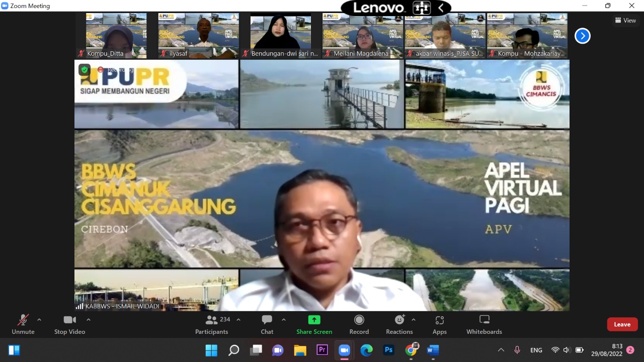Viewport: 644px width, 362px height.
Task: Expand Chat options arrow
Action: 284,320
